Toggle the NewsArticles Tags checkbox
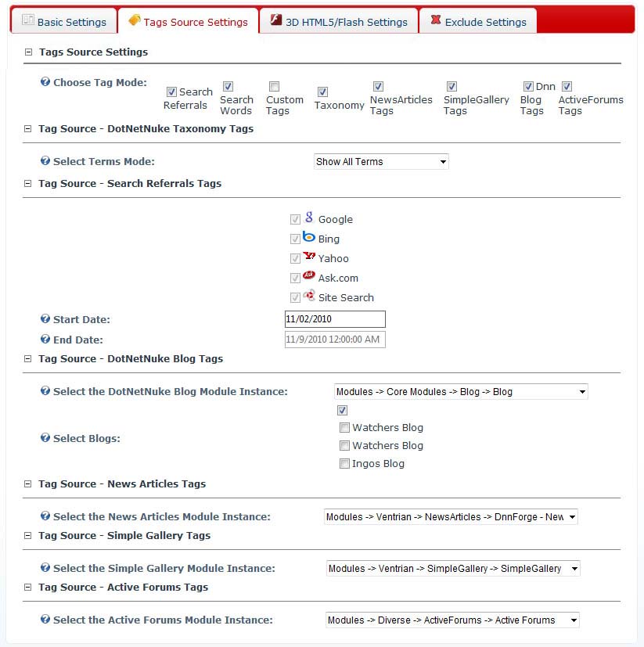Viewport: 644px width, 647px height. [x=378, y=86]
